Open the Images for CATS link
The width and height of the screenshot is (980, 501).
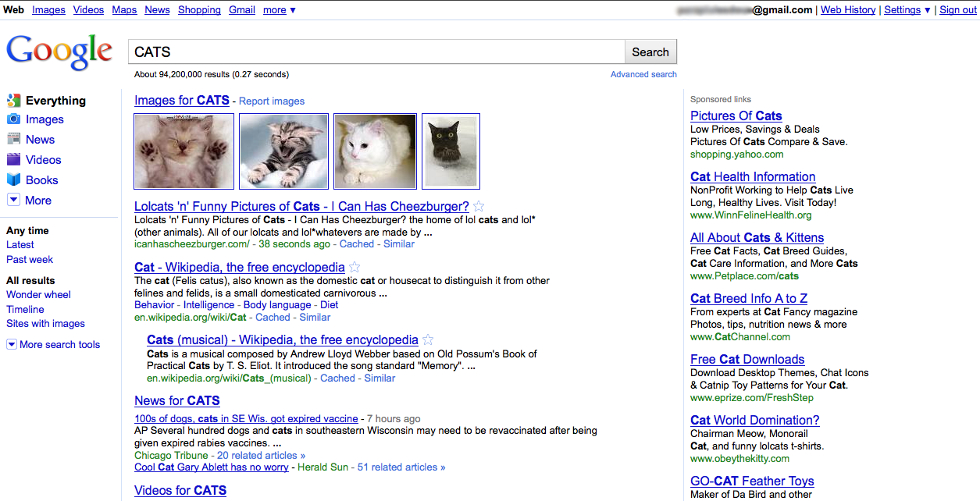[182, 100]
